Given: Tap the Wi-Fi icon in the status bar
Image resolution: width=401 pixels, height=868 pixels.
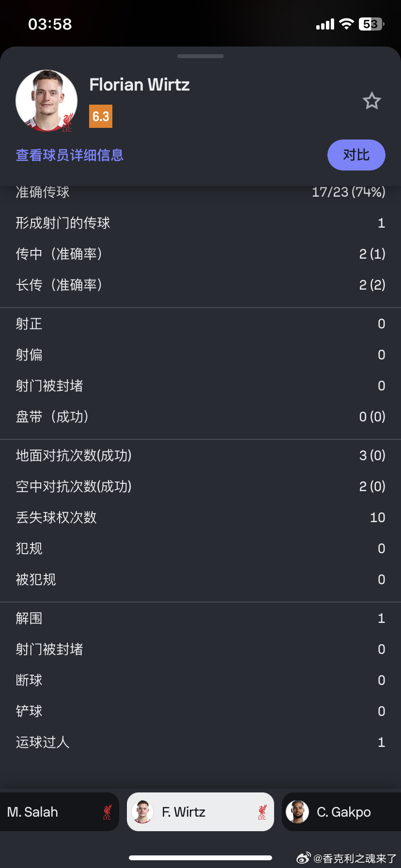Looking at the screenshot, I should pos(346,24).
